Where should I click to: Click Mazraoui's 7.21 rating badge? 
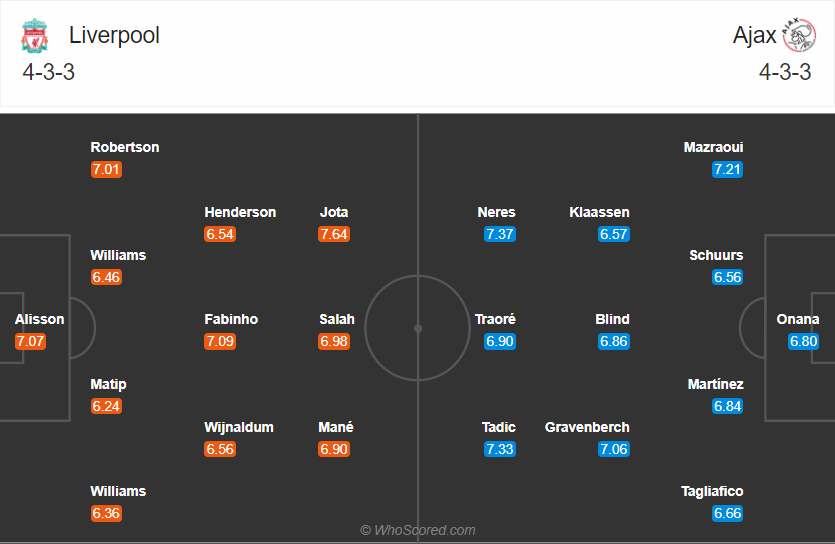728,169
